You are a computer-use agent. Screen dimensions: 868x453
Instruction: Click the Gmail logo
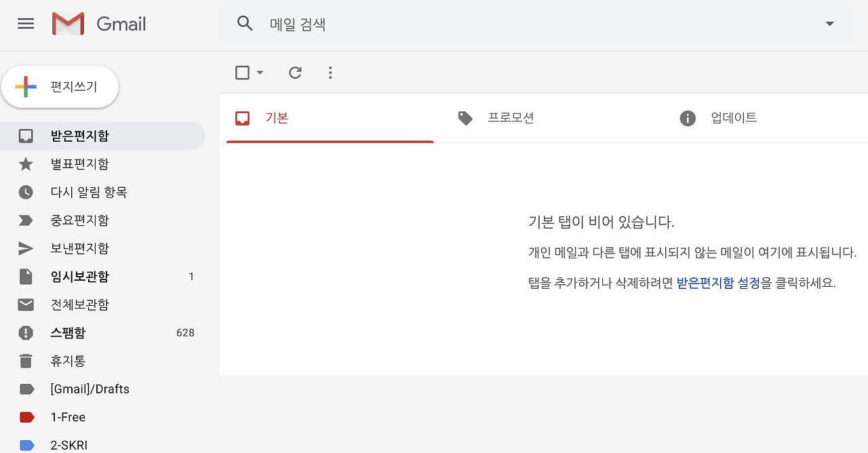[x=99, y=23]
